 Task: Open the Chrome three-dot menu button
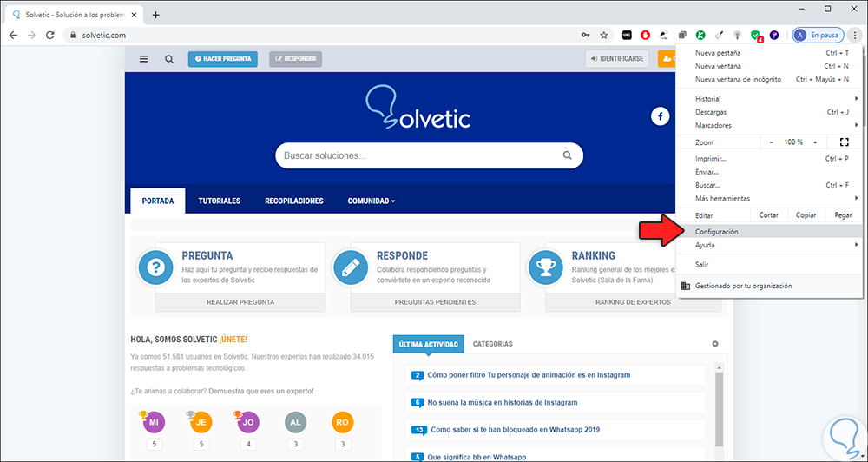[855, 35]
